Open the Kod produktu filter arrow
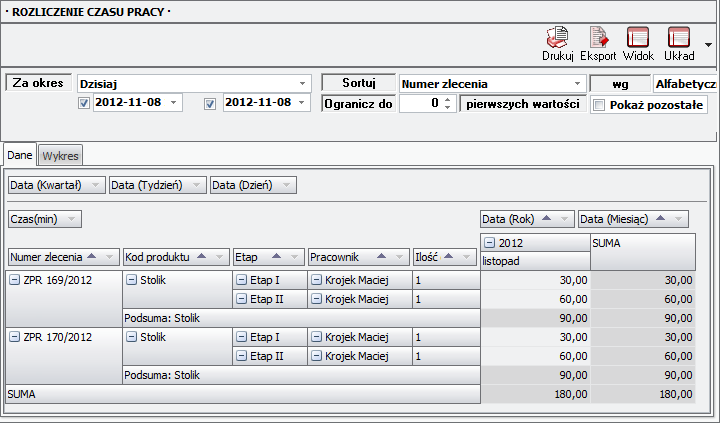The height and width of the screenshot is (423, 720). pyautogui.click(x=219, y=257)
